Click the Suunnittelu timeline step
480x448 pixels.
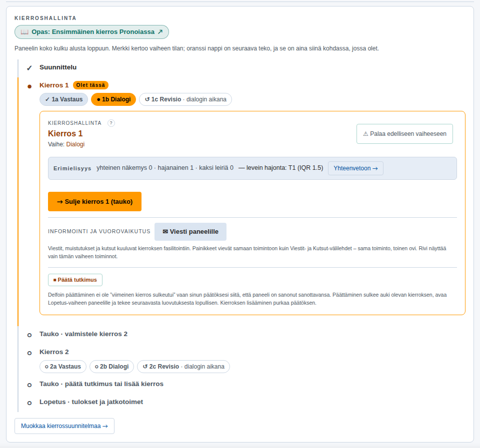[x=58, y=67]
